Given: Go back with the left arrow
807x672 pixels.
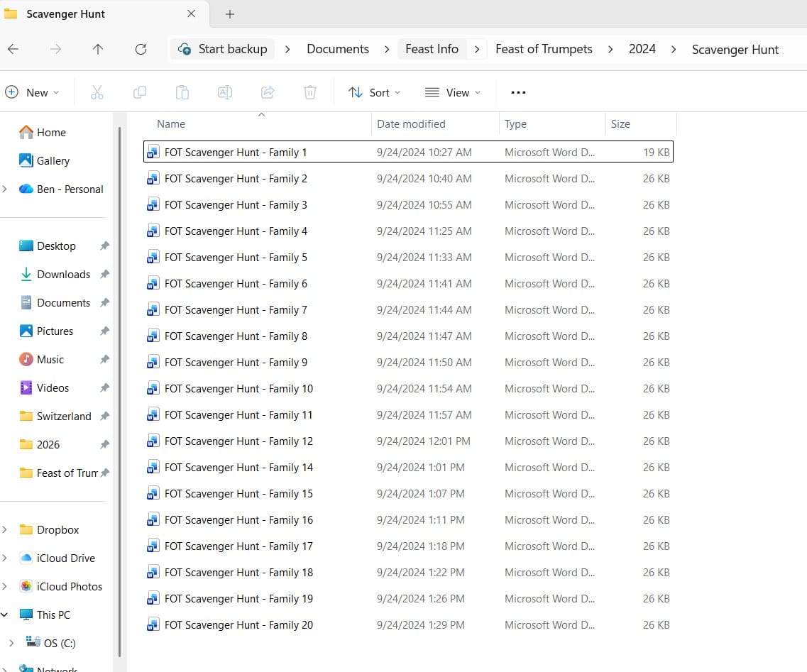Looking at the screenshot, I should click(13, 49).
